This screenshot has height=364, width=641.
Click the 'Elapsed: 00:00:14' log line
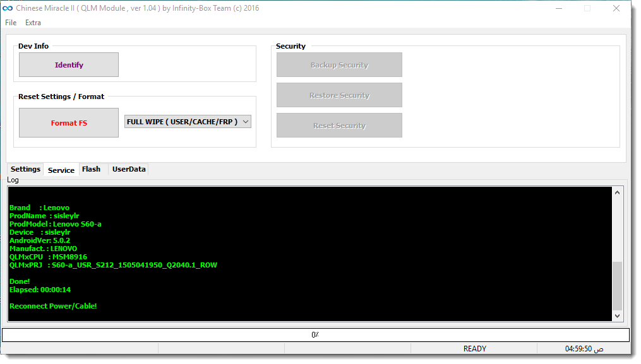pyautogui.click(x=40, y=289)
